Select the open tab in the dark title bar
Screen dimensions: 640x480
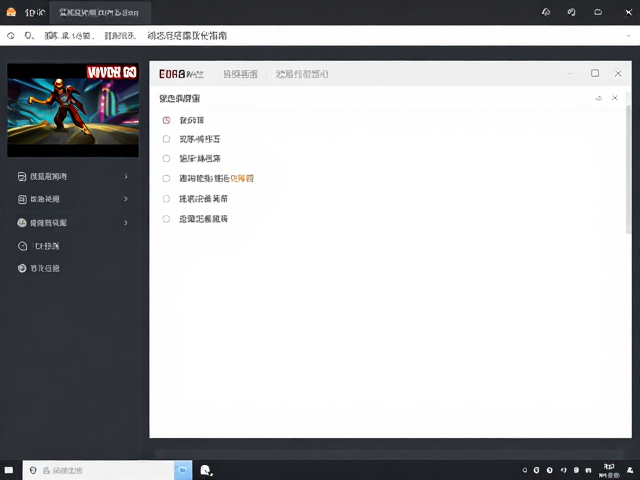pyautogui.click(x=100, y=13)
